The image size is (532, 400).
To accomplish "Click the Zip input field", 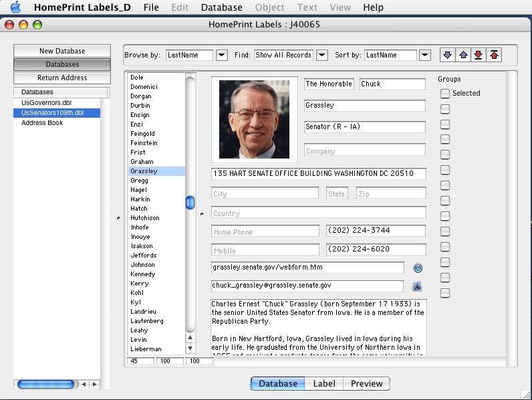I will click(391, 193).
